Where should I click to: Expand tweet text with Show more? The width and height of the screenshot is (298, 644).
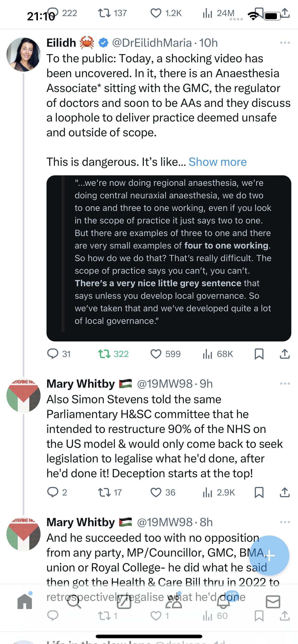(x=218, y=162)
